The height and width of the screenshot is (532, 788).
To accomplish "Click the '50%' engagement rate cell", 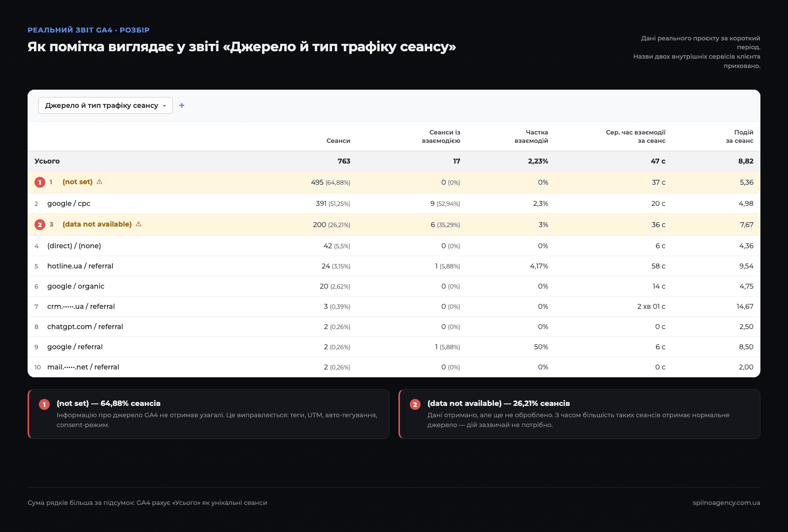I will [x=541, y=347].
